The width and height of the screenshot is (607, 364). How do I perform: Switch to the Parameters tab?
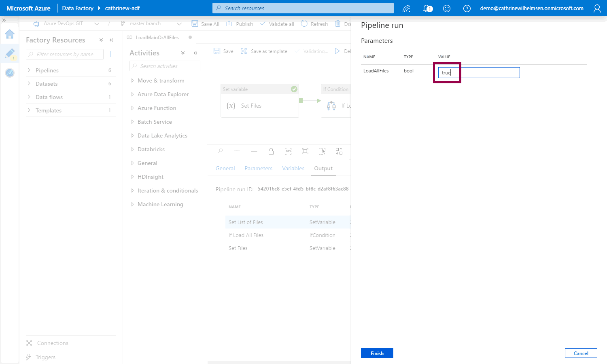[258, 168]
